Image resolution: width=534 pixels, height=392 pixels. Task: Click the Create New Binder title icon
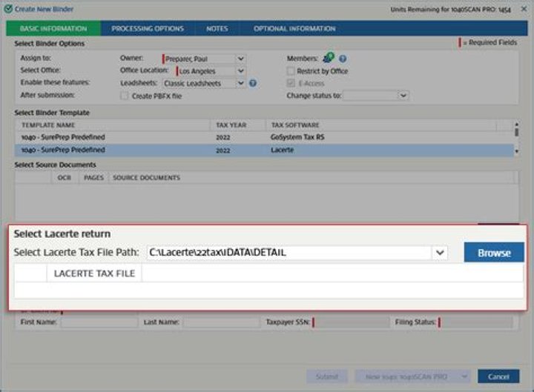point(7,9)
